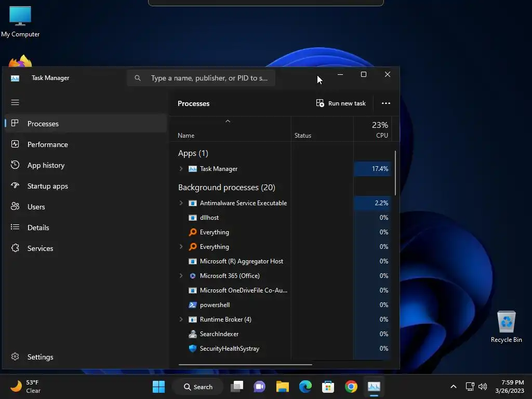This screenshot has width=532, height=399.
Task: Toggle the hamburger navigation menu
Action: [x=15, y=102]
